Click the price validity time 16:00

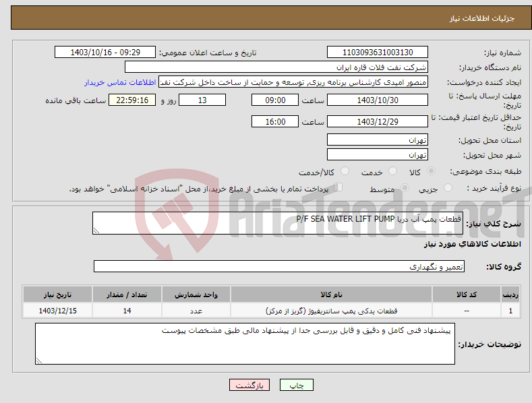(275, 121)
